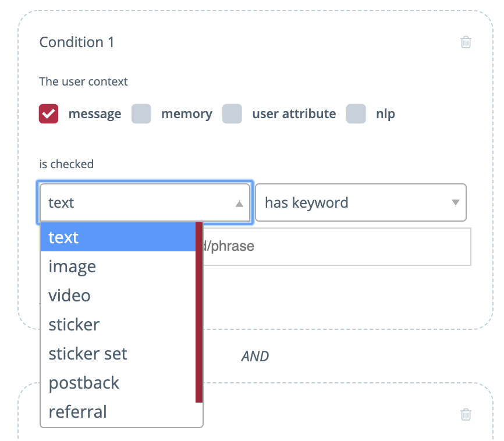The width and height of the screenshot is (504, 441).
Task: Uncheck the message context checkbox
Action: [49, 114]
